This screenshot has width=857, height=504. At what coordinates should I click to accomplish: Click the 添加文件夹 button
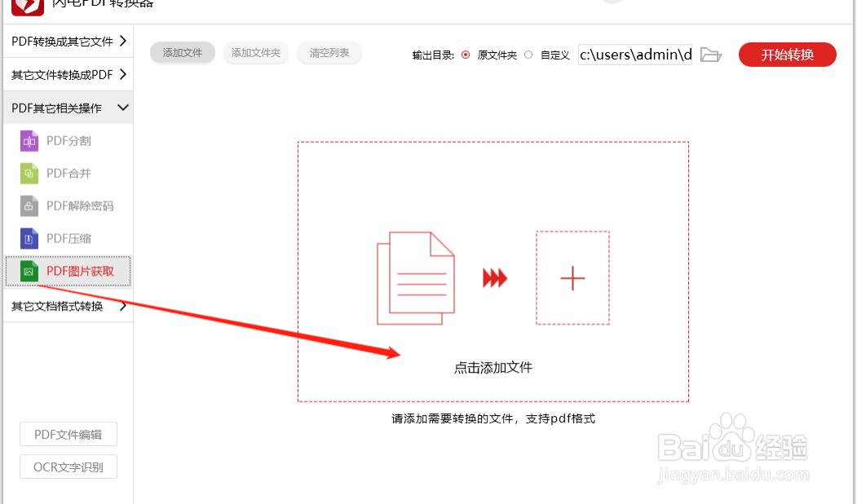click(x=256, y=53)
